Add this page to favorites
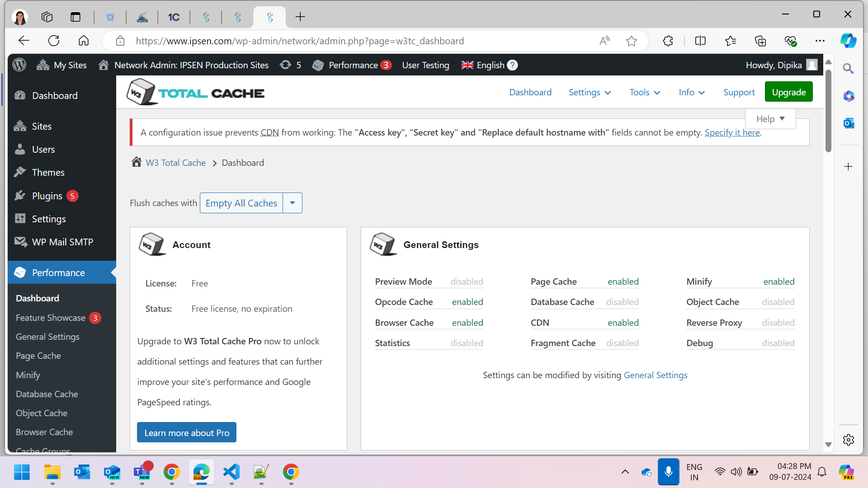The height and width of the screenshot is (488, 868). 632,41
